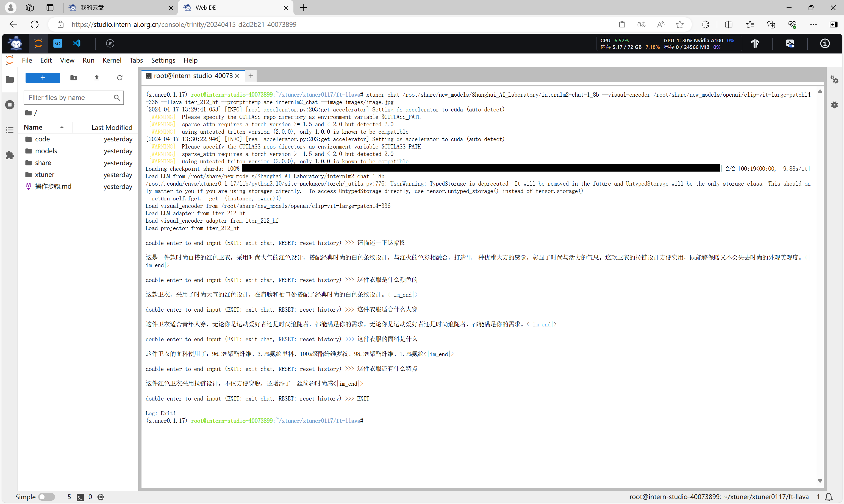Image resolution: width=844 pixels, height=504 pixels.
Task: Upload files using the upload arrow icon
Action: click(96, 78)
